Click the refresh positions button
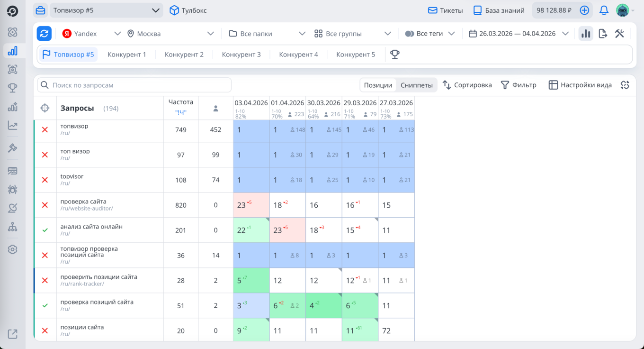644x349 pixels. tap(45, 34)
